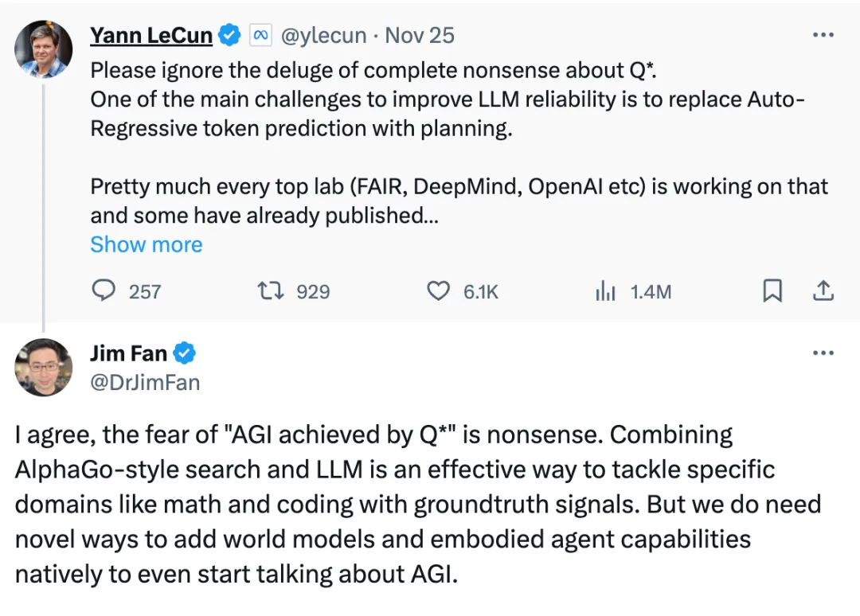Click Jim Fan's profile picture

click(43, 368)
